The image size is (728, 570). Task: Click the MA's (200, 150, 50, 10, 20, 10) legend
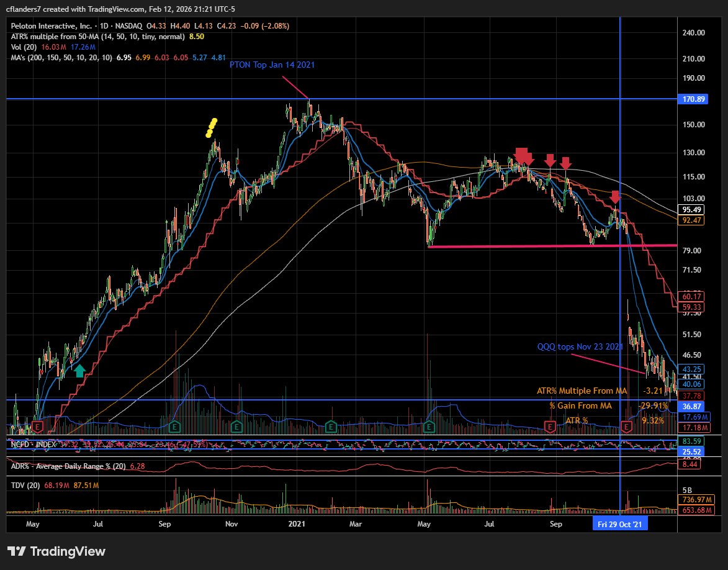[x=61, y=58]
